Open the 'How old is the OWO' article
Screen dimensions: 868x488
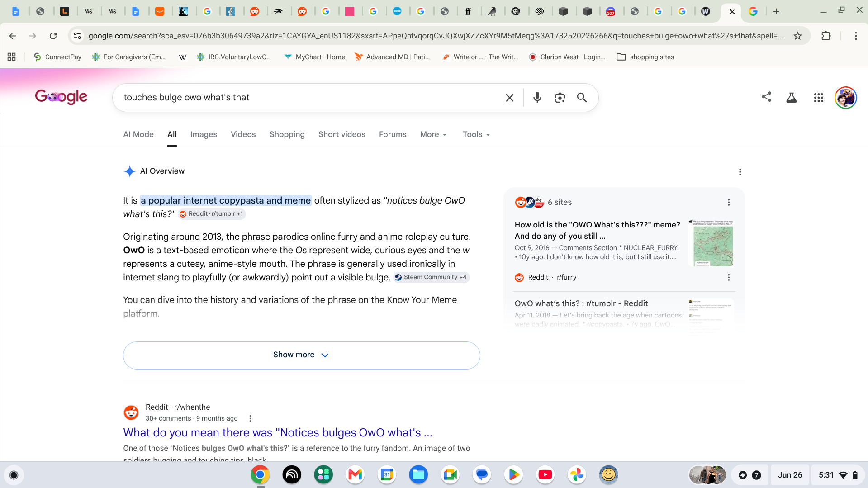(x=598, y=230)
